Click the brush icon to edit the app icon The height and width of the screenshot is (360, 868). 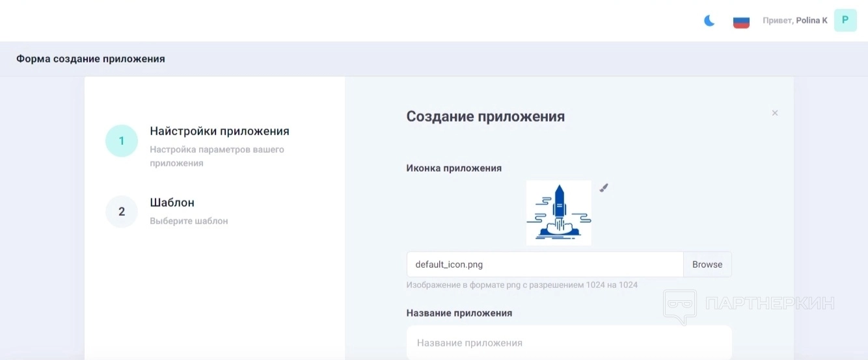tap(604, 188)
